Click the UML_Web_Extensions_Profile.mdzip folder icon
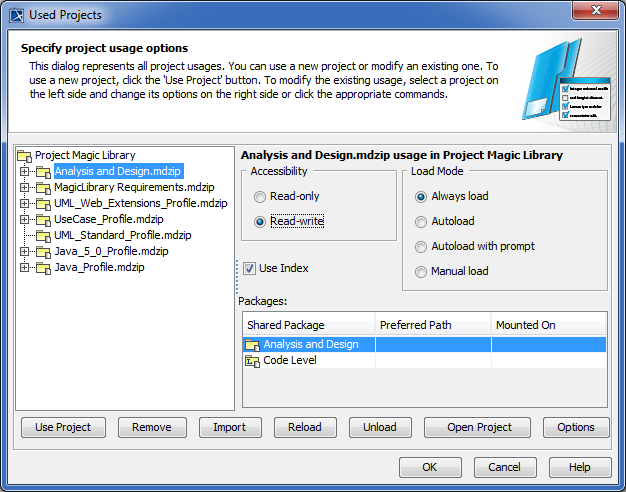The width and height of the screenshot is (626, 492). pyautogui.click(x=43, y=204)
